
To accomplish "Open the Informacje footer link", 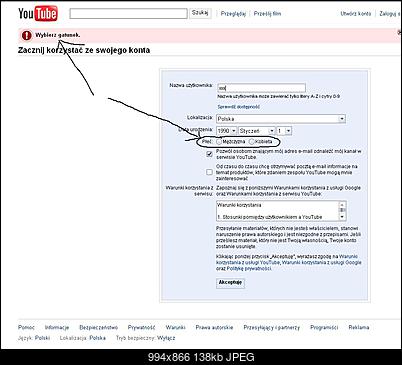I will tap(57, 327).
